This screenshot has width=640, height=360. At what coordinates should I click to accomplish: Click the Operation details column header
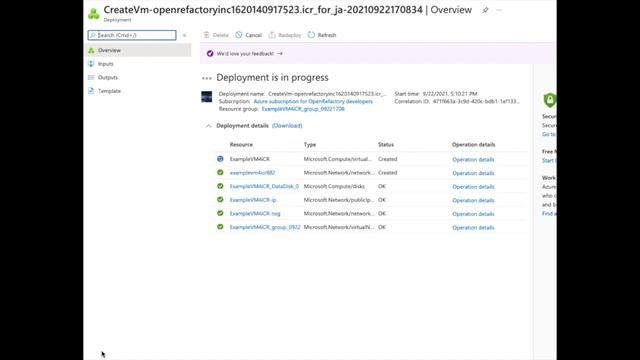tap(473, 144)
